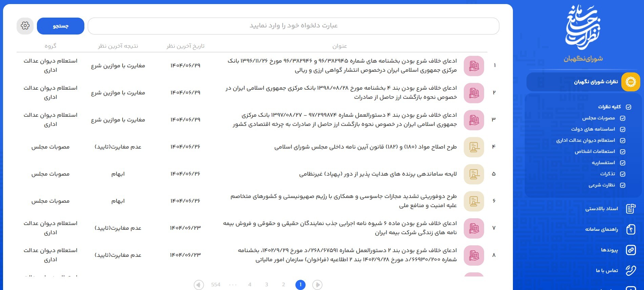Viewport: 644px width, 290px height.
Task: Click the جستجو search button
Action: click(61, 26)
